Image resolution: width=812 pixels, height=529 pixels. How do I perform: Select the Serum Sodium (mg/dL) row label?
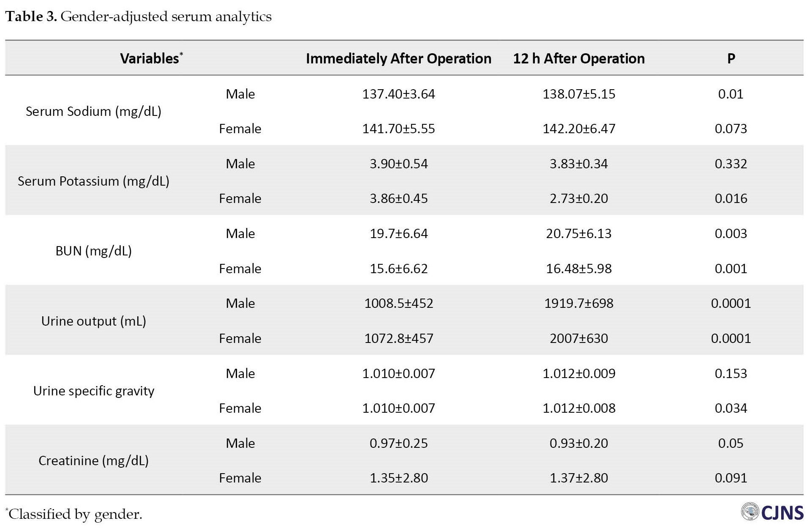(93, 111)
